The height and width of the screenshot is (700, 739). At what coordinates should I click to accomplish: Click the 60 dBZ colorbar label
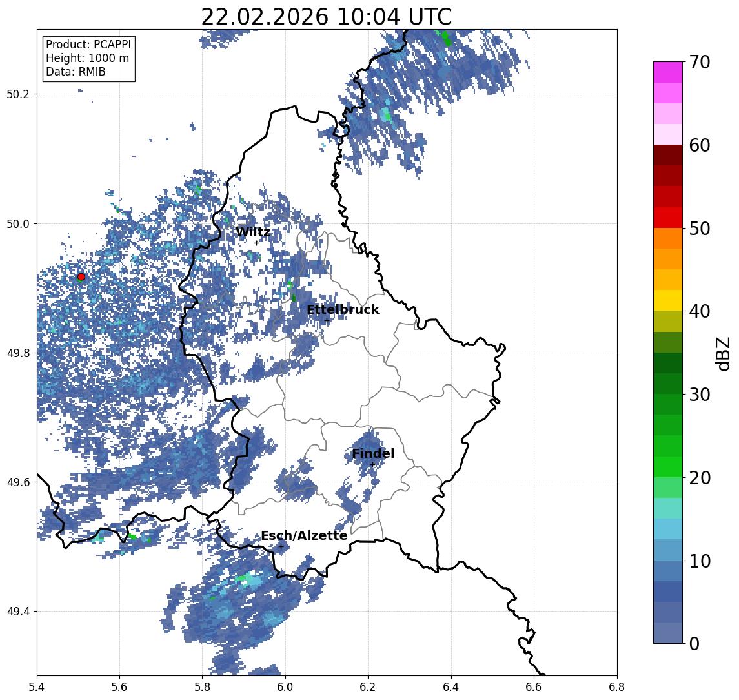700,145
